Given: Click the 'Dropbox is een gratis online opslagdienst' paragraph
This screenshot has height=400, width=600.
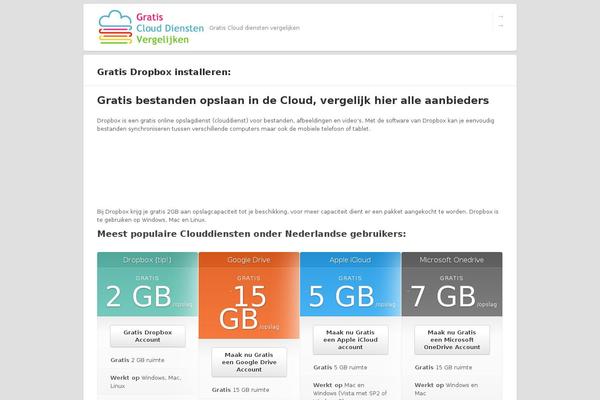Looking at the screenshot, I should point(295,125).
